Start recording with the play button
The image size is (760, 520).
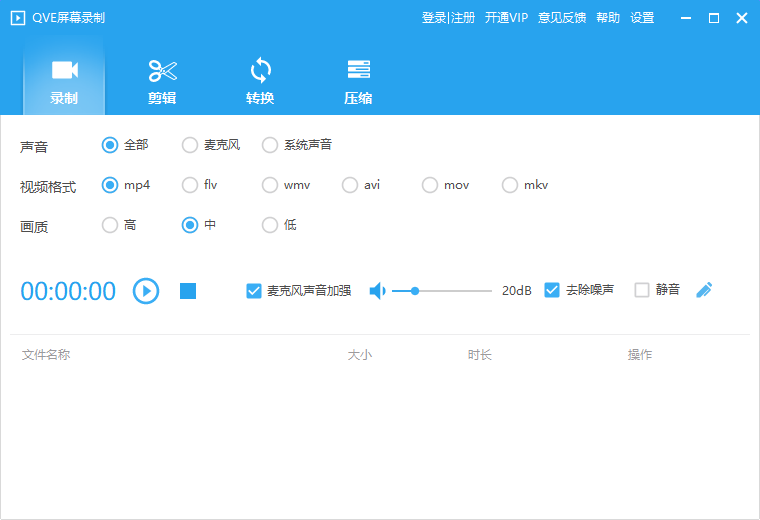[x=146, y=291]
